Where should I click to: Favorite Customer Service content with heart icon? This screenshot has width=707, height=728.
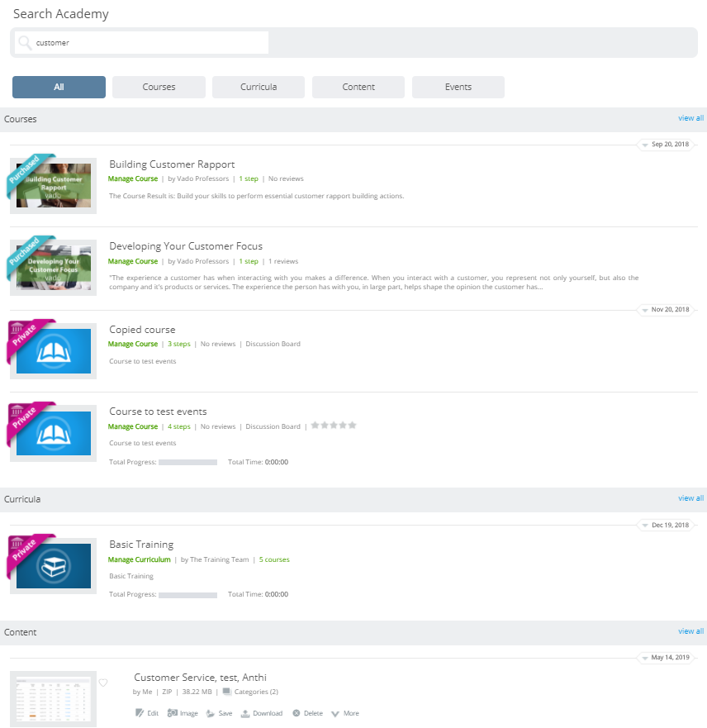coord(103,683)
